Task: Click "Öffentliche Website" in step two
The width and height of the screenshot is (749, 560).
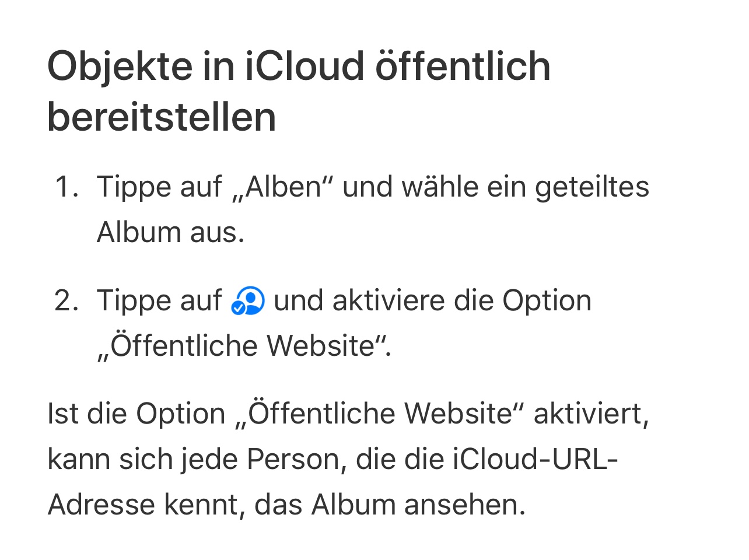Action: [243, 346]
